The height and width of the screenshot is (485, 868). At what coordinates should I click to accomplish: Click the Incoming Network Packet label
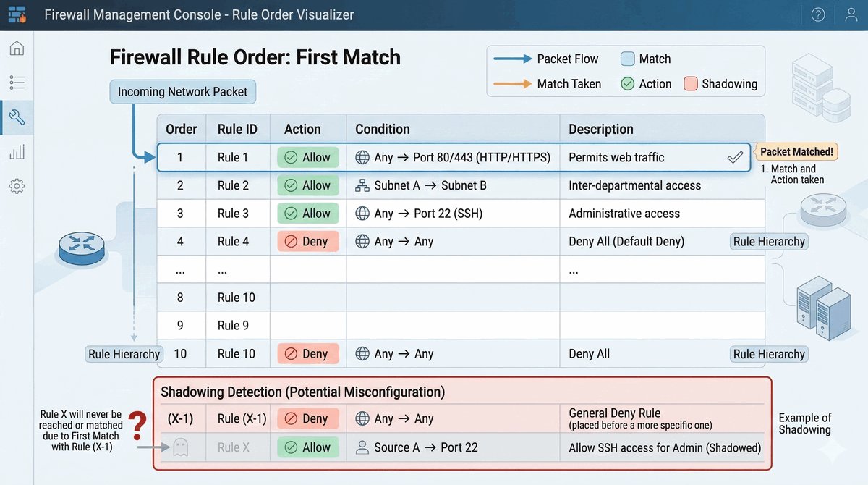pos(182,92)
